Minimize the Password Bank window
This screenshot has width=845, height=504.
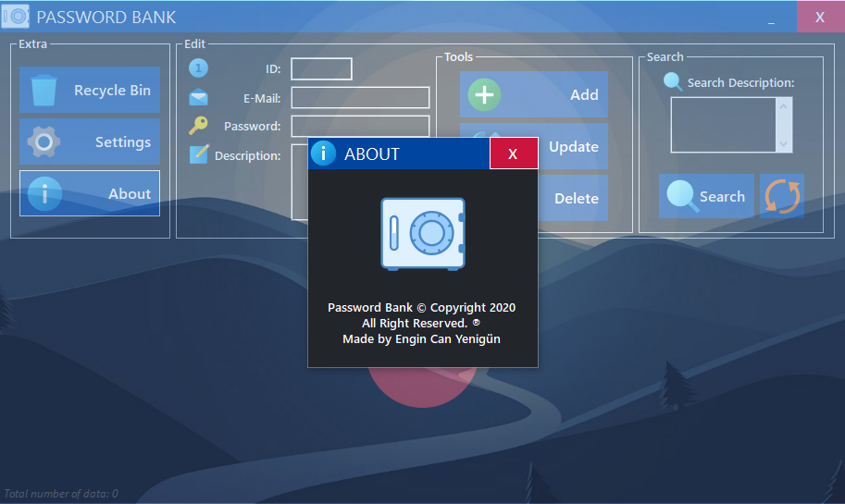click(x=771, y=18)
